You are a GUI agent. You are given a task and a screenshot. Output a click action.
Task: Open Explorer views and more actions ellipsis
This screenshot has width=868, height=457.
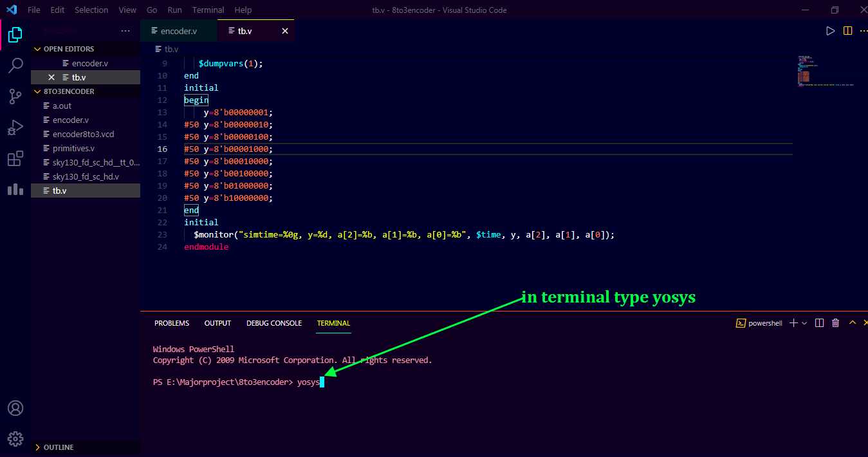coord(125,31)
